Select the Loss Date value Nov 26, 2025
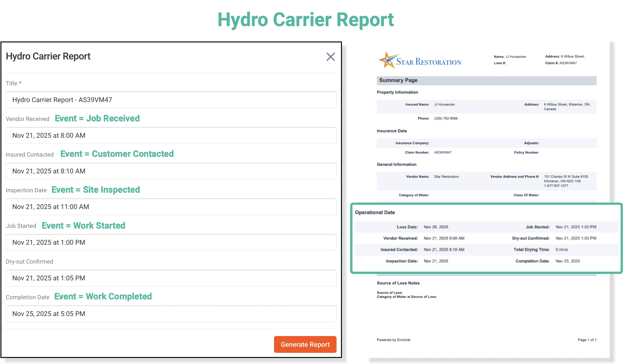Image resolution: width=626 pixels, height=364 pixels. pos(436,227)
